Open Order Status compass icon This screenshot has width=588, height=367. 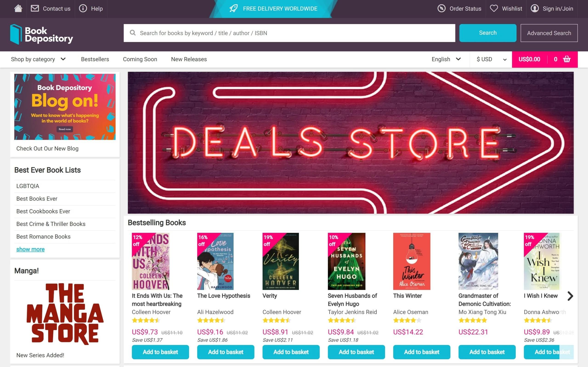point(441,8)
